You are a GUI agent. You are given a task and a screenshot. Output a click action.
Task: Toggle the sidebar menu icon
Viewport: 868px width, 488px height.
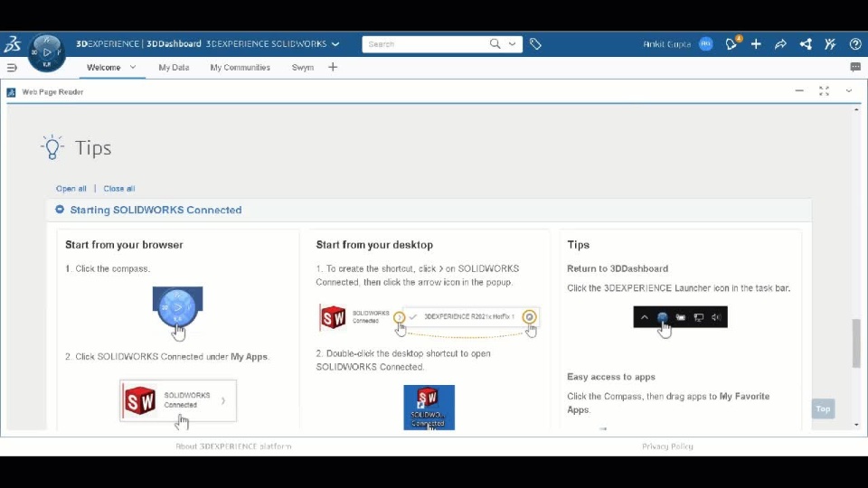(12, 68)
